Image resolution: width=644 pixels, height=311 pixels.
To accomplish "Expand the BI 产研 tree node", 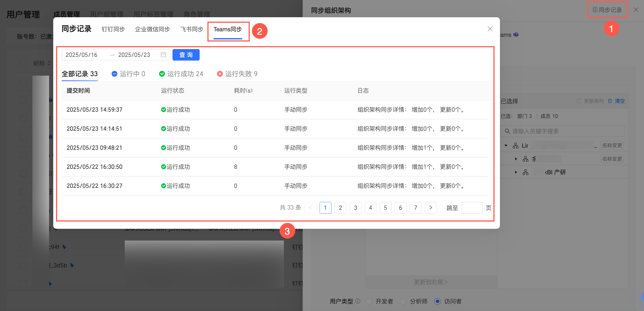I will coord(516,172).
